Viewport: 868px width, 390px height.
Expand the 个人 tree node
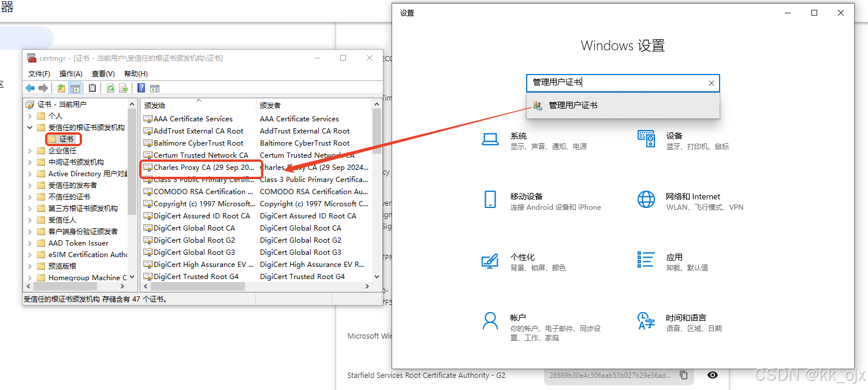point(30,116)
